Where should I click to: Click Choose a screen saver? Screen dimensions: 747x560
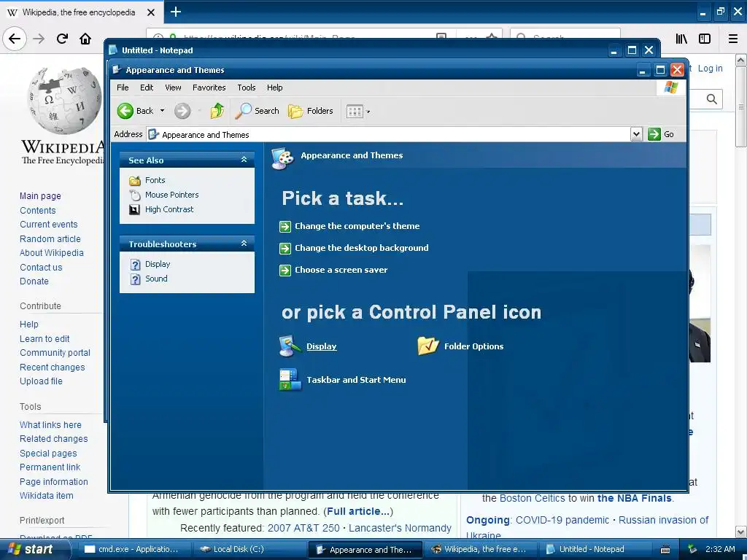(341, 270)
